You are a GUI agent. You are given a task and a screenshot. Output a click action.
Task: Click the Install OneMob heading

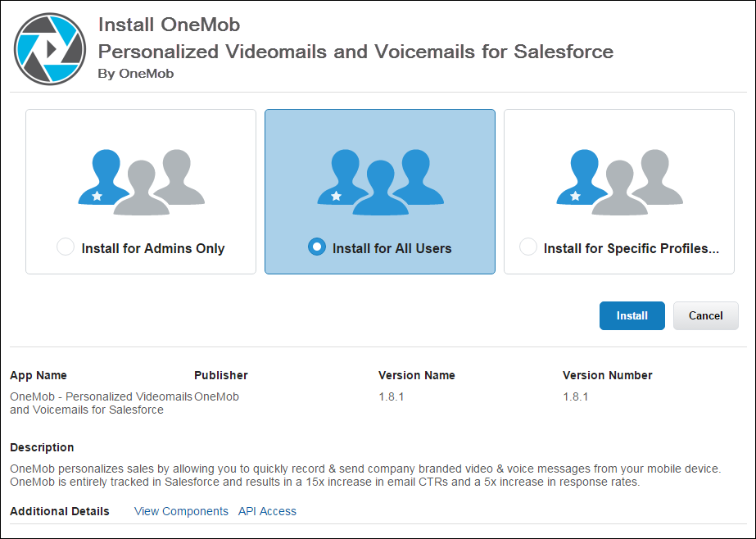coord(170,25)
